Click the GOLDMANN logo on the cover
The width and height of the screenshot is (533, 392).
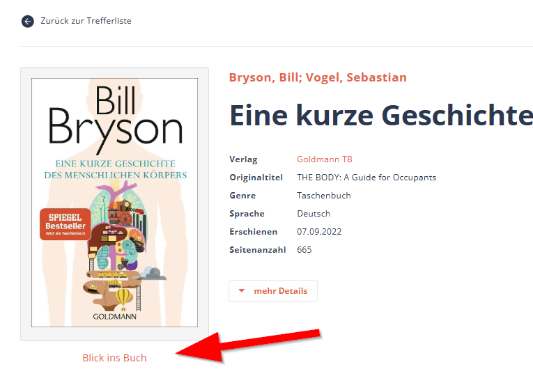coord(114,316)
